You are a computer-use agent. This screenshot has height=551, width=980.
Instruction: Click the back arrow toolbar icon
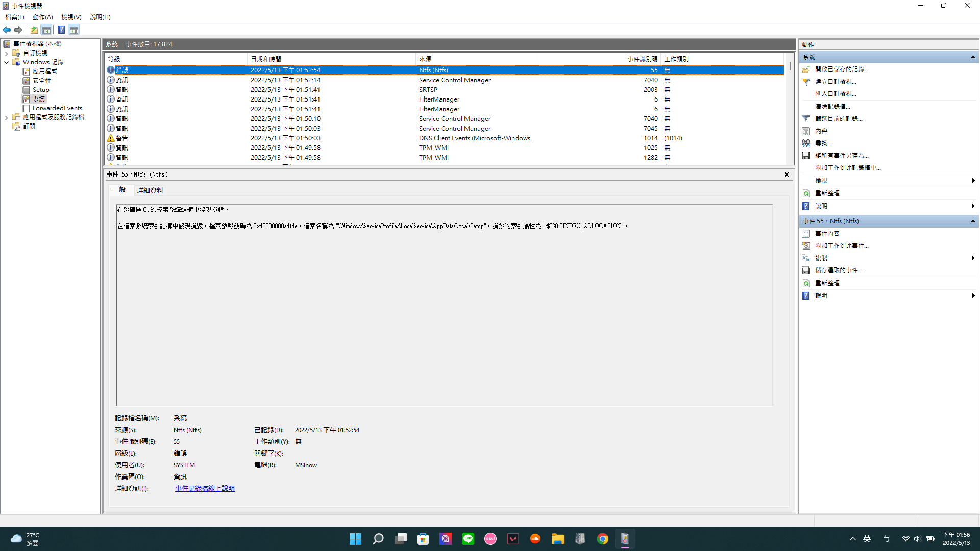click(7, 30)
